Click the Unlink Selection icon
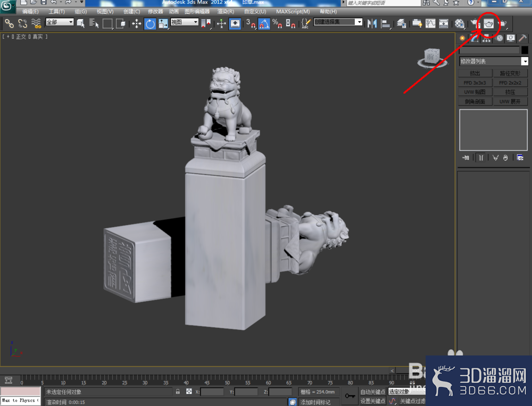 coord(22,23)
